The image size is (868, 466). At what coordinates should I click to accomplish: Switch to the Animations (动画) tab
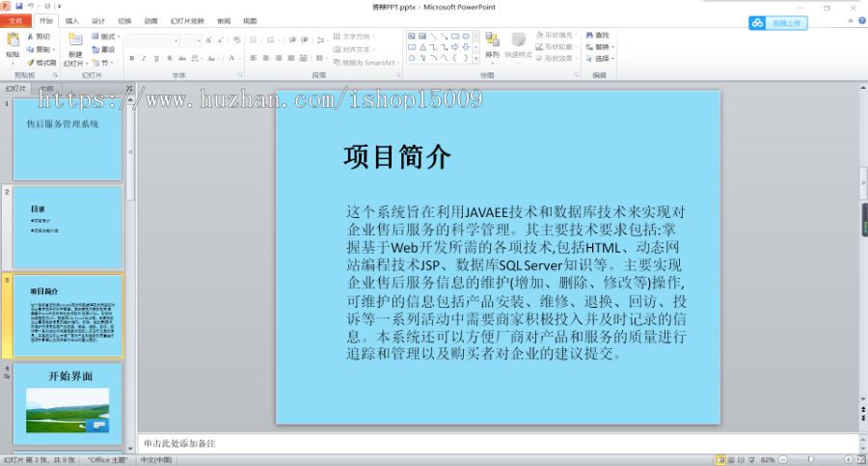click(x=150, y=21)
